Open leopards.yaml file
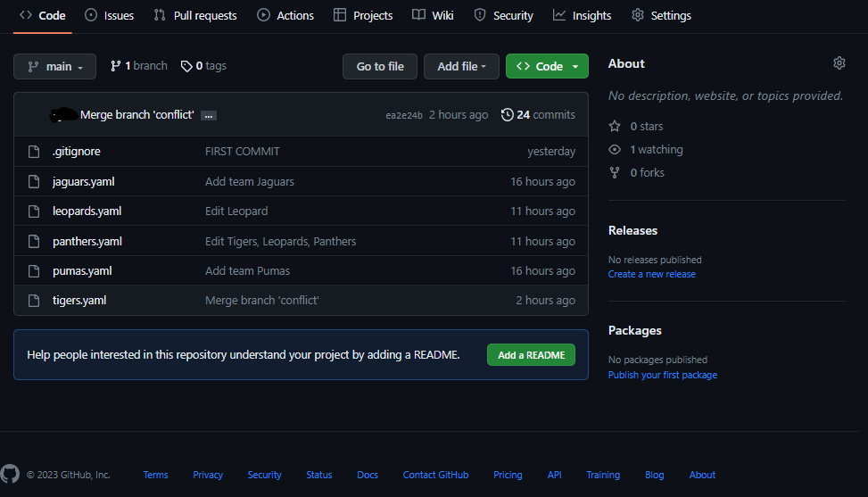 coord(87,211)
